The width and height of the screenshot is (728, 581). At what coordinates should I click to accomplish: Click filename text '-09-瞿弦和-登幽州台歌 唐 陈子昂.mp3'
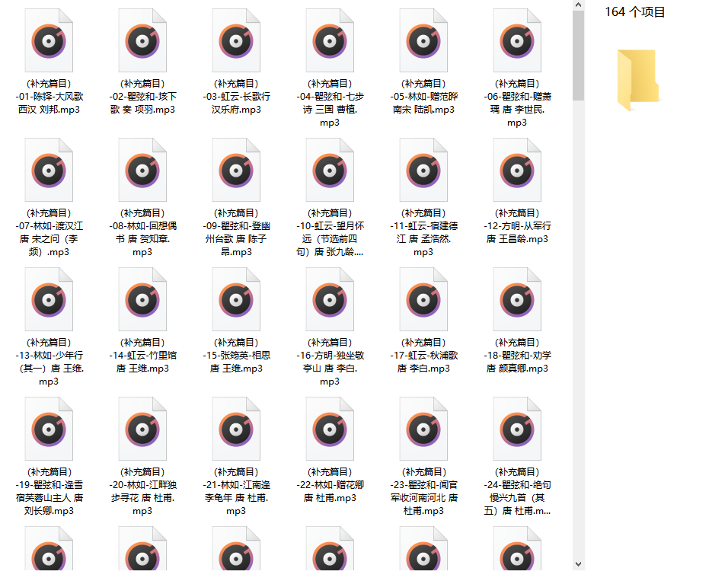tap(236, 239)
